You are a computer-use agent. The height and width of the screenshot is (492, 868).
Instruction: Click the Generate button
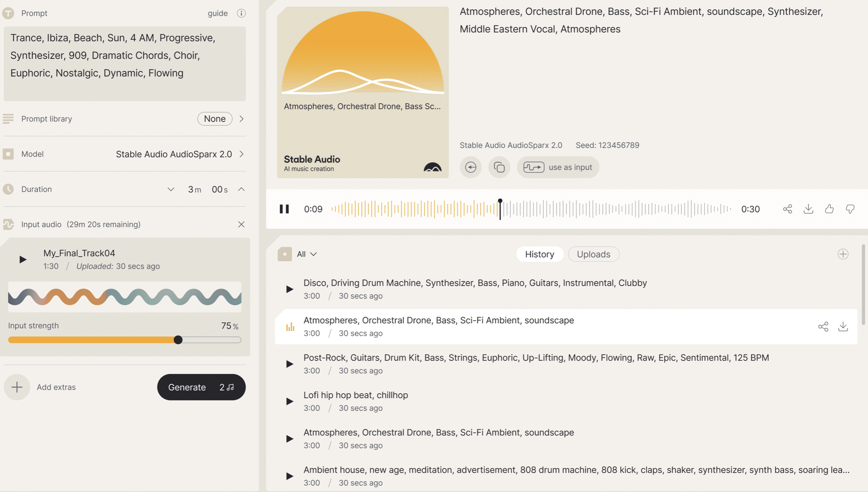coord(201,387)
